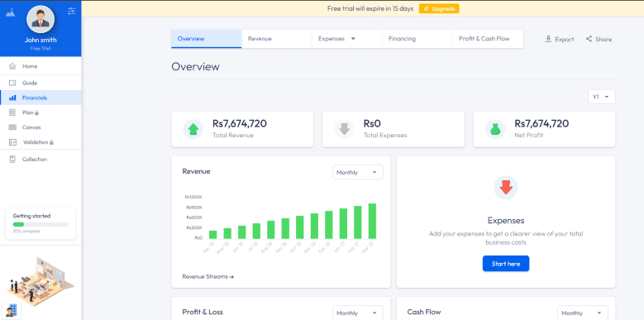Click the Plan locked menu item
This screenshot has width=644, height=320.
coord(41,112)
